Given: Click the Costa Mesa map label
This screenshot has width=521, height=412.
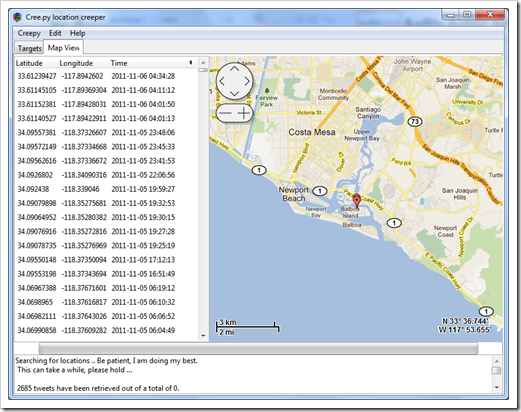Looking at the screenshot, I should (312, 132).
